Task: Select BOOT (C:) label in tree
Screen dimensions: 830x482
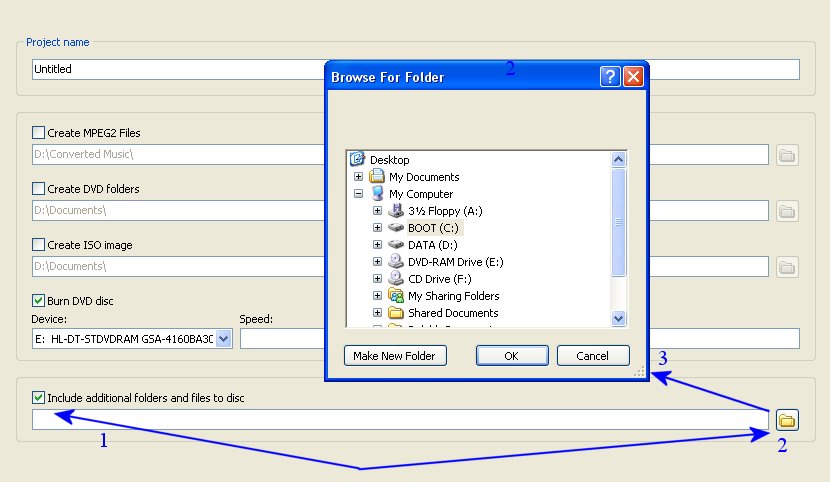Action: 434,228
